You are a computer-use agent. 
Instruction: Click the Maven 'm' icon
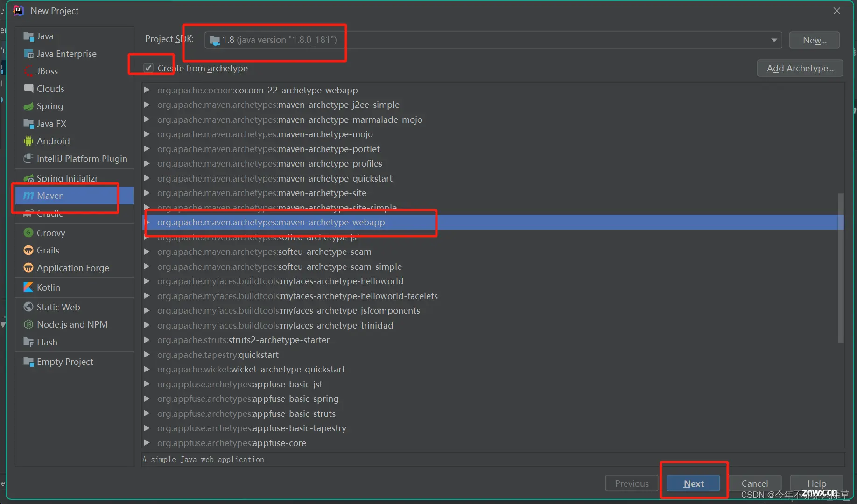click(28, 196)
